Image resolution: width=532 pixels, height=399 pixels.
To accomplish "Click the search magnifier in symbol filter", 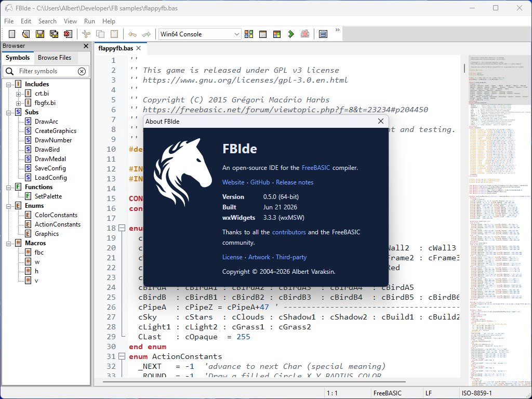I will coord(10,71).
